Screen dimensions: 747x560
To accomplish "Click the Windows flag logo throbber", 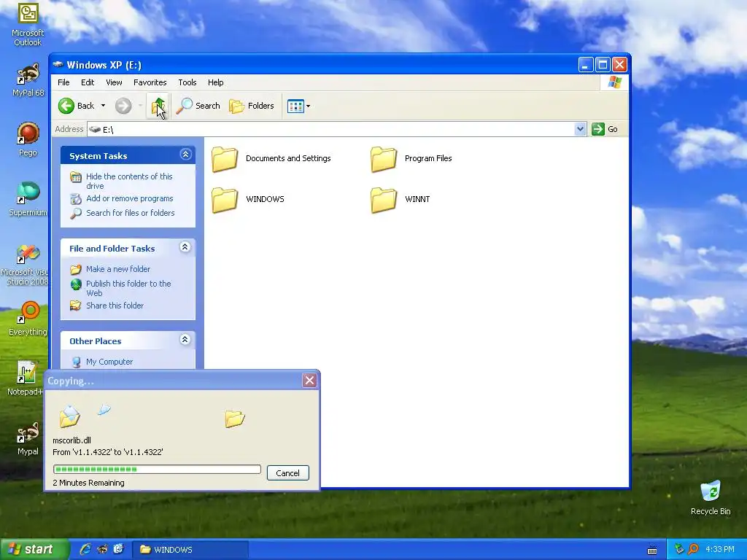I will [x=614, y=82].
